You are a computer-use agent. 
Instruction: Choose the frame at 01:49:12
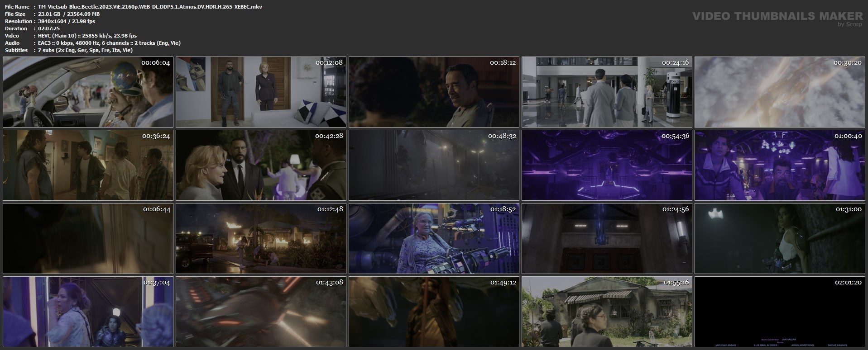tap(434, 312)
